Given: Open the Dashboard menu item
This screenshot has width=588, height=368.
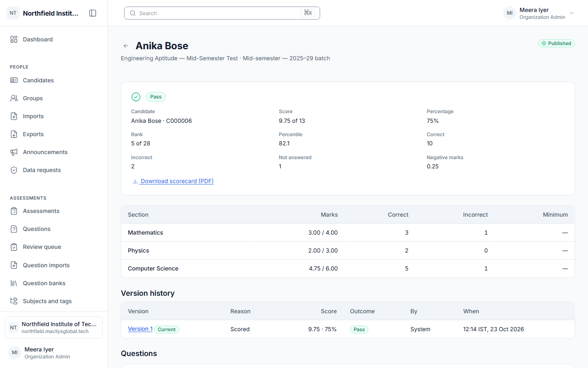Looking at the screenshot, I should [54, 40].
